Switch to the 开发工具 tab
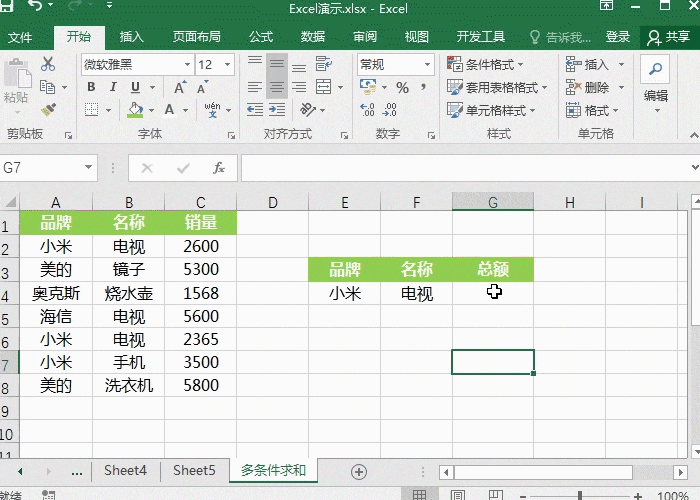This screenshot has height=500, width=700. point(481,37)
